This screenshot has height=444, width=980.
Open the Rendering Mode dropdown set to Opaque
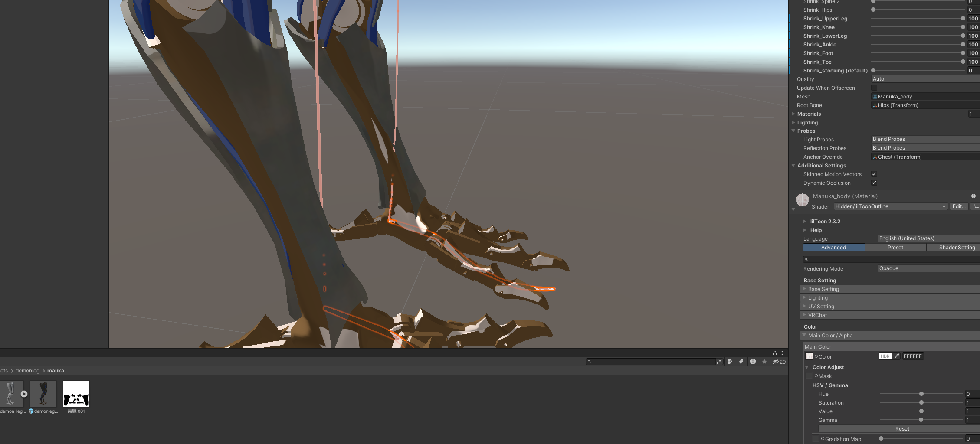click(928, 268)
